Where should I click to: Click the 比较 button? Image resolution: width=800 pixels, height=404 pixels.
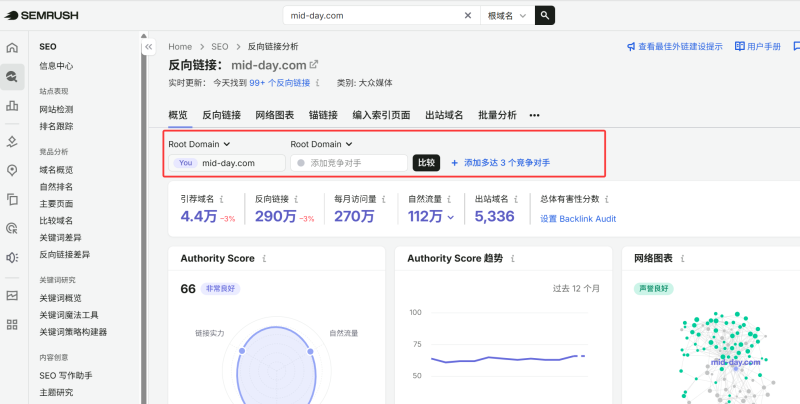point(426,163)
